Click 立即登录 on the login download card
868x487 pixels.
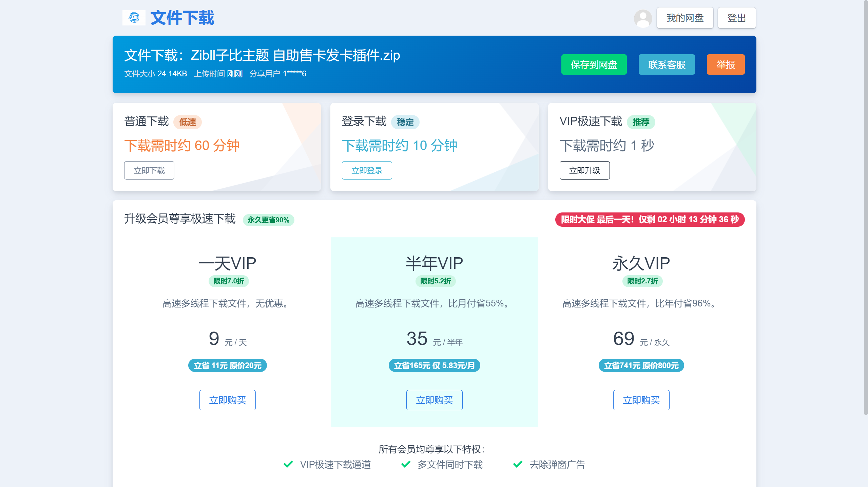[x=367, y=170]
